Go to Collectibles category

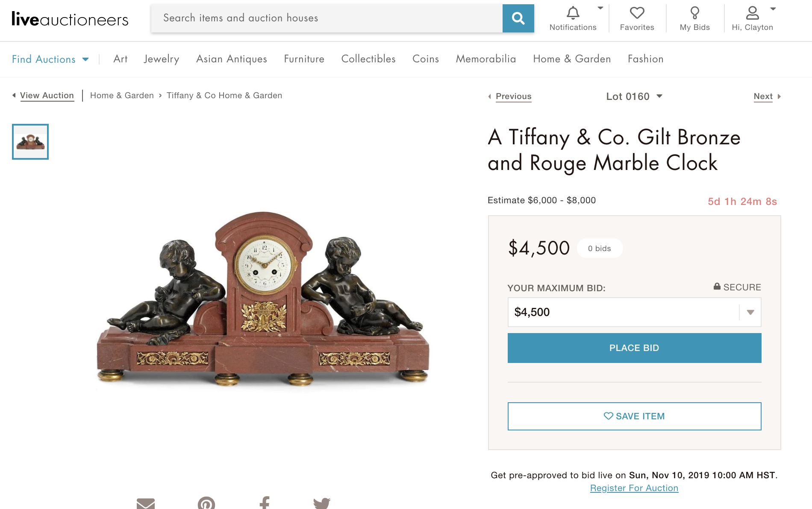point(368,59)
